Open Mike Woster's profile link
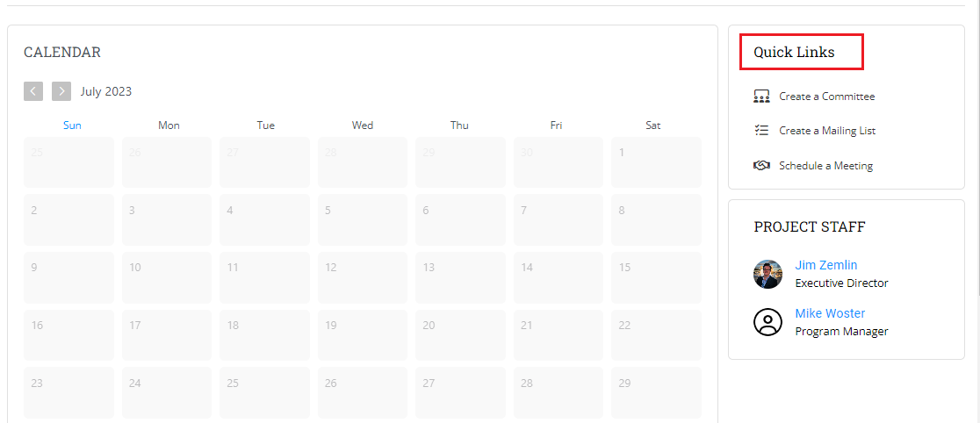The height and width of the screenshot is (423, 980). click(x=830, y=313)
